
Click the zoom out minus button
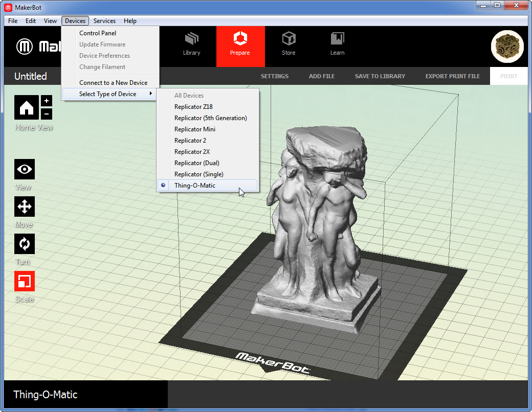47,113
